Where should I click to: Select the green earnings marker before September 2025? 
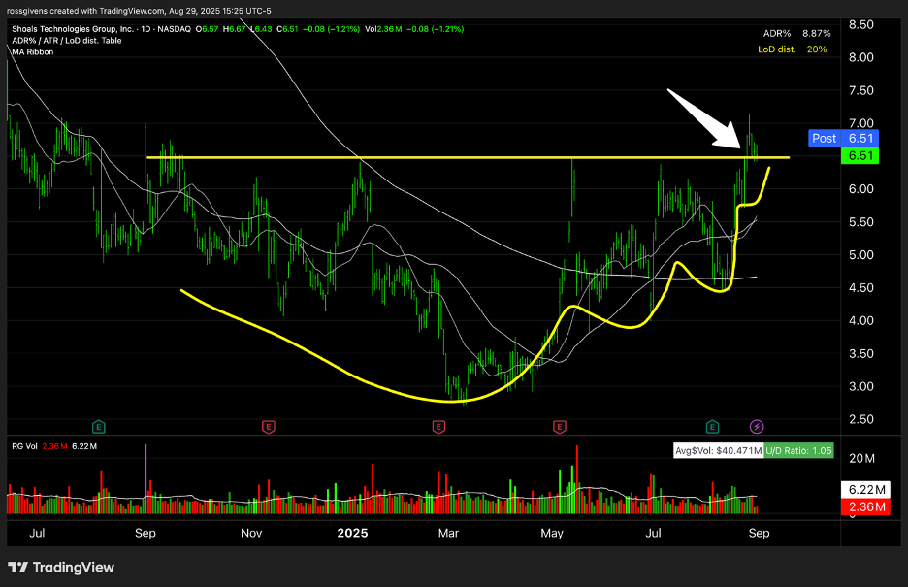pyautogui.click(x=712, y=426)
